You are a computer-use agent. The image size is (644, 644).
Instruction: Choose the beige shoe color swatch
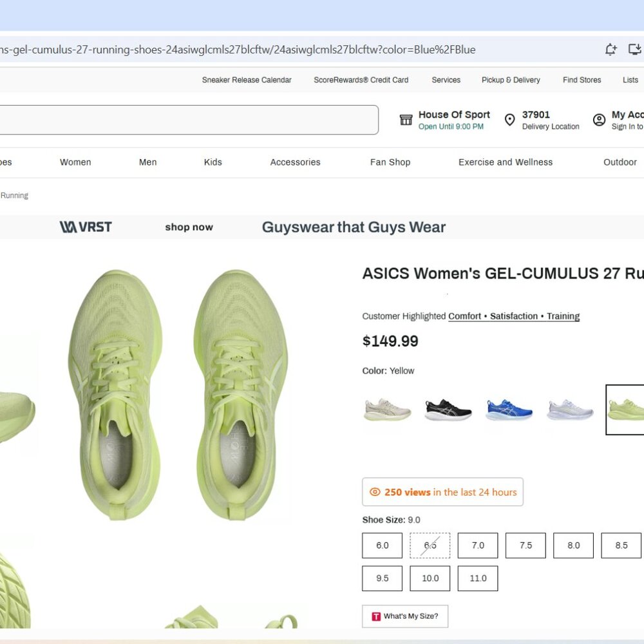click(x=387, y=410)
